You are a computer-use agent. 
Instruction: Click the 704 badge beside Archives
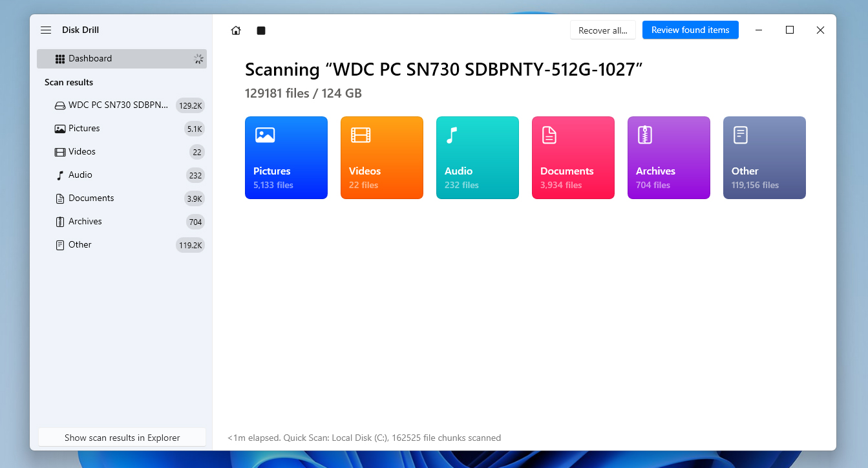(196, 222)
